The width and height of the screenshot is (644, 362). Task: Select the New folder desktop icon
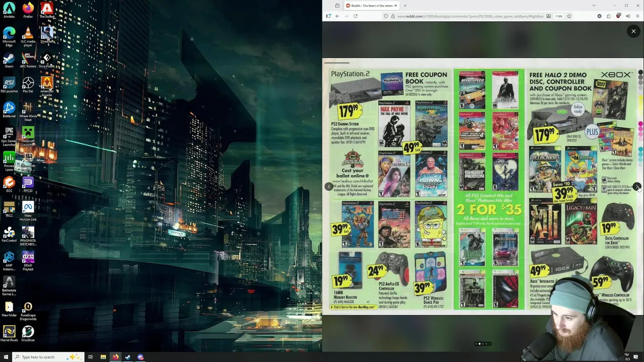9,309
